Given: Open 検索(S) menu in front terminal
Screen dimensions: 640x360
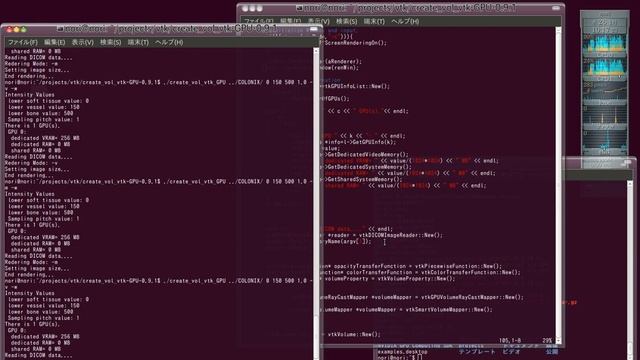Looking at the screenshot, I should pos(110,42).
